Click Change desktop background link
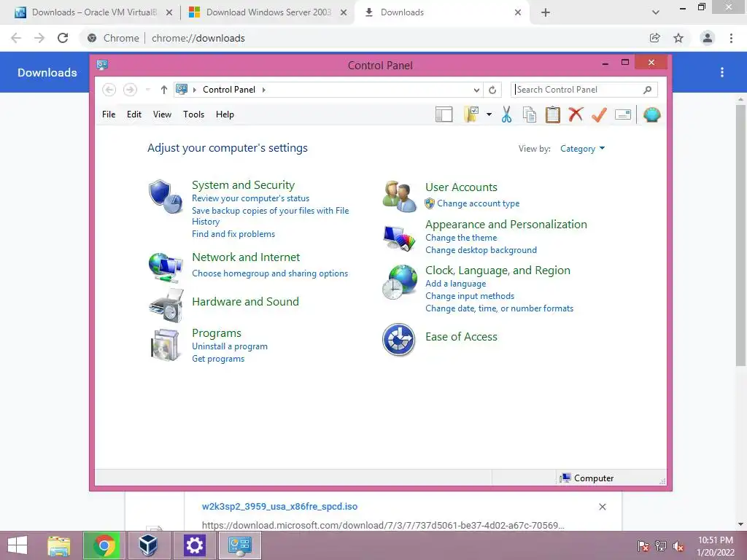Viewport: 747px width, 560px height. click(481, 250)
